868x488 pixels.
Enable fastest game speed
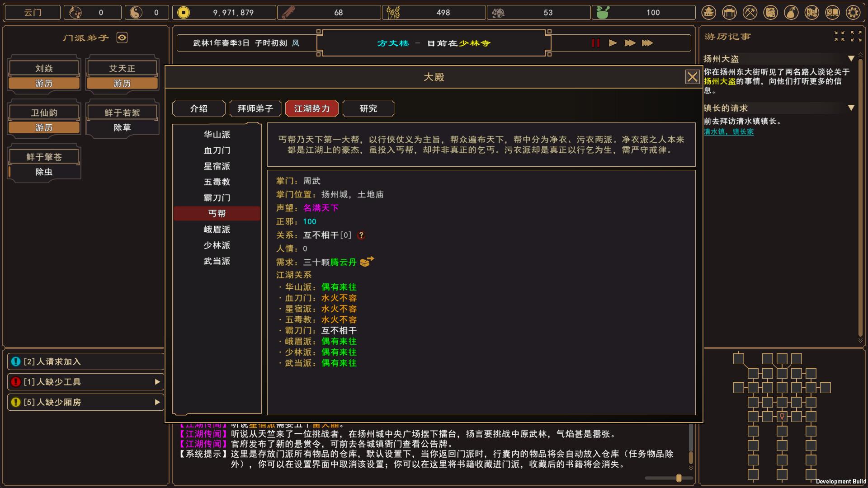tap(647, 43)
